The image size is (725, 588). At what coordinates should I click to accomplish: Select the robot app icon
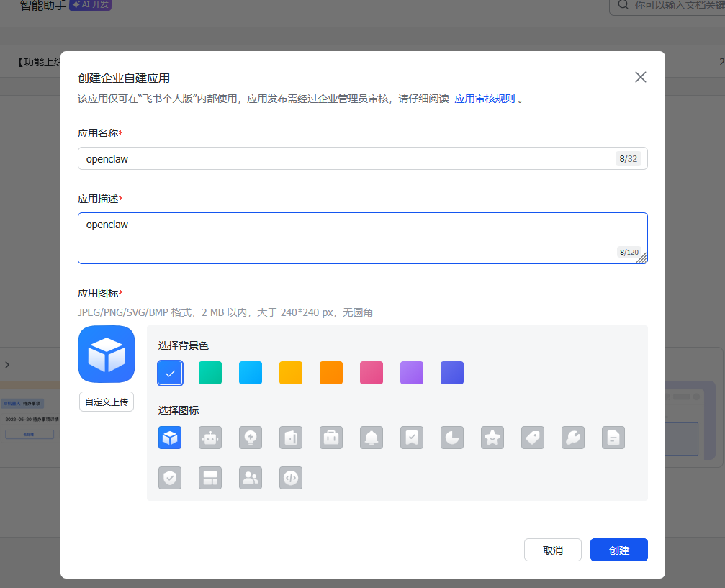[210, 438]
